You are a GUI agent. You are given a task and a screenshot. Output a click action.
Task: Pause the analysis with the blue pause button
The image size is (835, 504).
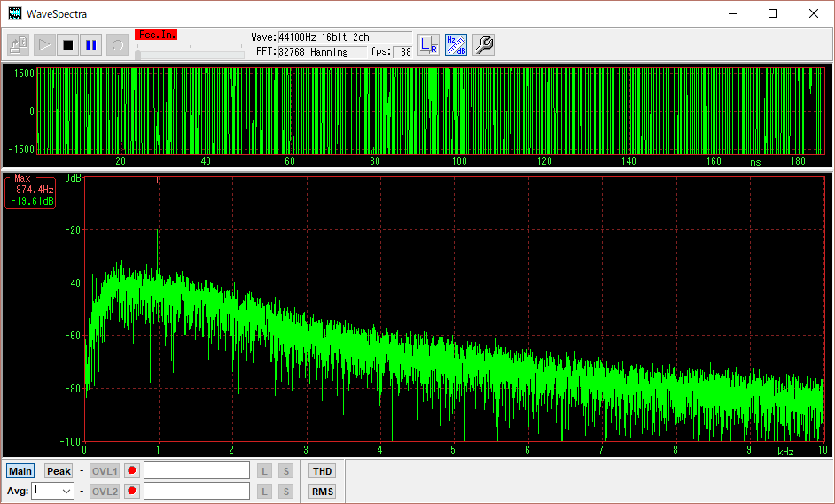[x=91, y=44]
